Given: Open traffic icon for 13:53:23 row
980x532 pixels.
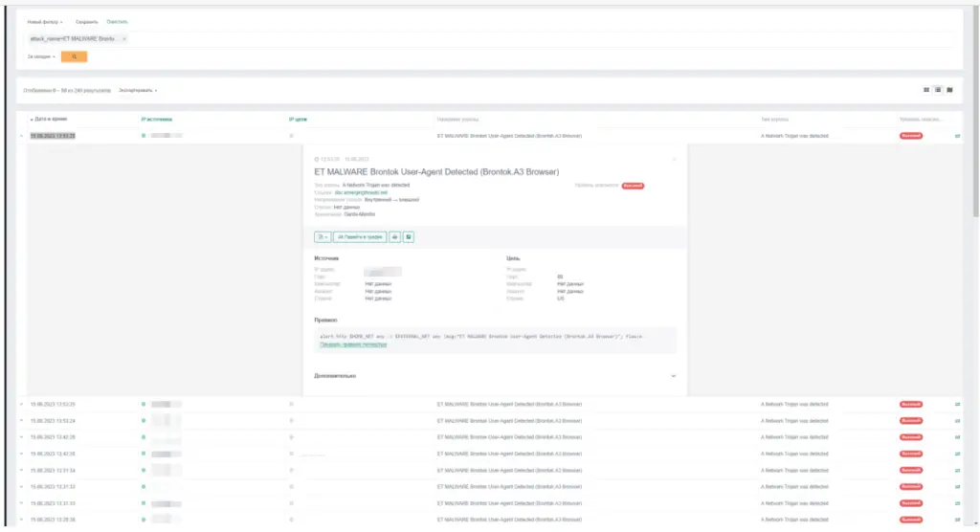Looking at the screenshot, I should (957, 136).
